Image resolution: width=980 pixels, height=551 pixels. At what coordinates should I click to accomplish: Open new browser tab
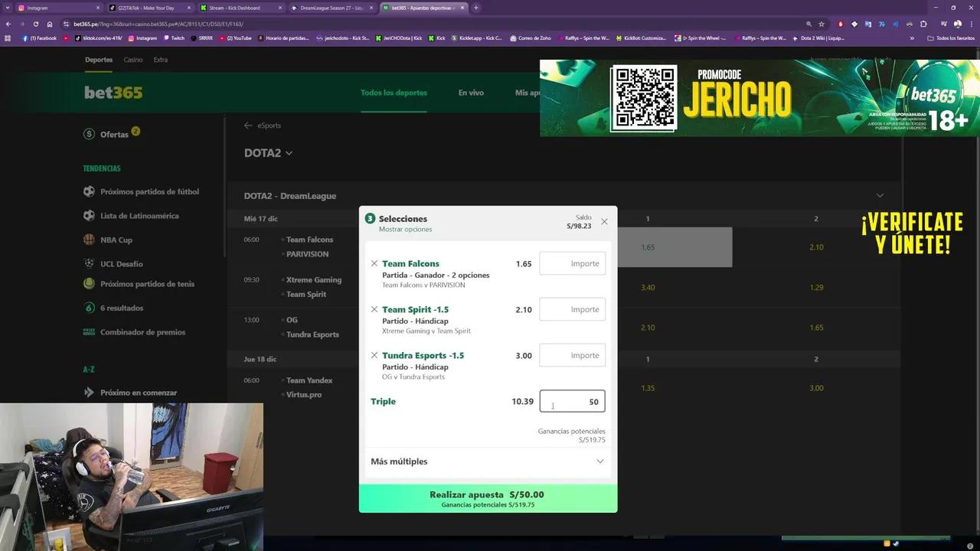pos(476,8)
